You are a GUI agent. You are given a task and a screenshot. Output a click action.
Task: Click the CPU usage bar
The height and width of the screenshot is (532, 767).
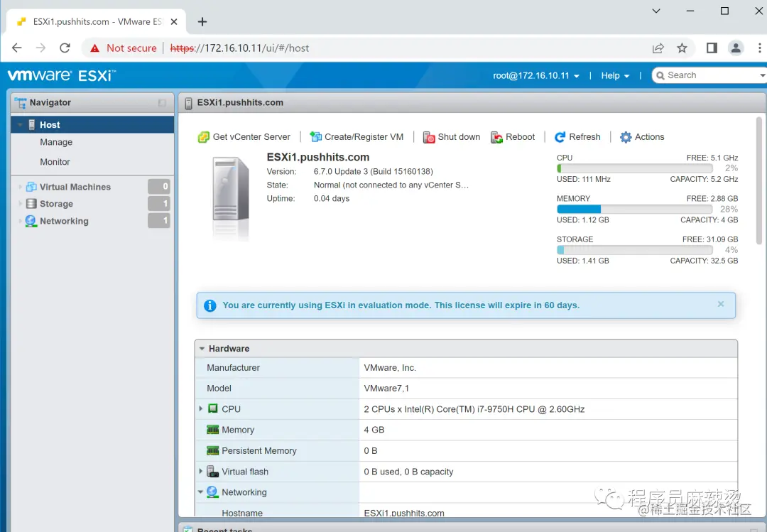634,168
